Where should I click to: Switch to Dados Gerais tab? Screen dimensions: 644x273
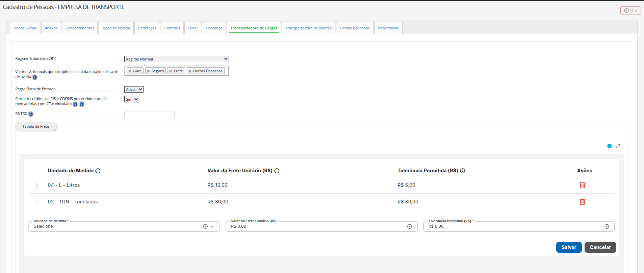(25, 28)
